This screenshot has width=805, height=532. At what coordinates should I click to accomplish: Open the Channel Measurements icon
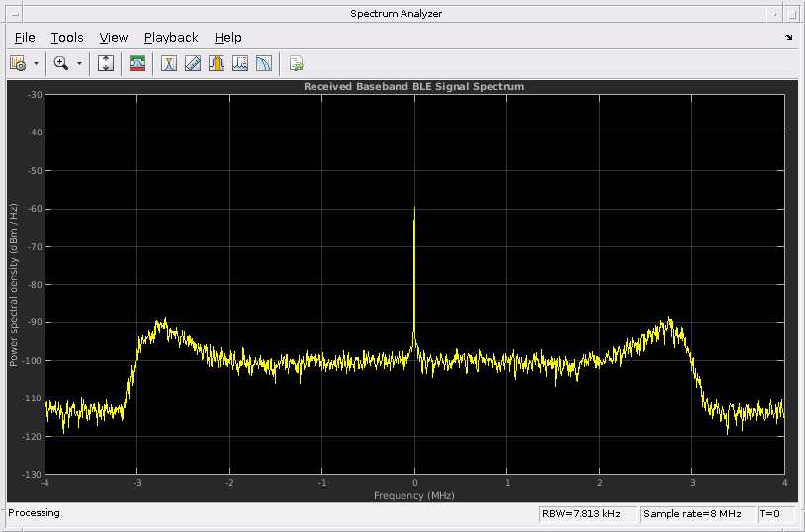tap(217, 63)
